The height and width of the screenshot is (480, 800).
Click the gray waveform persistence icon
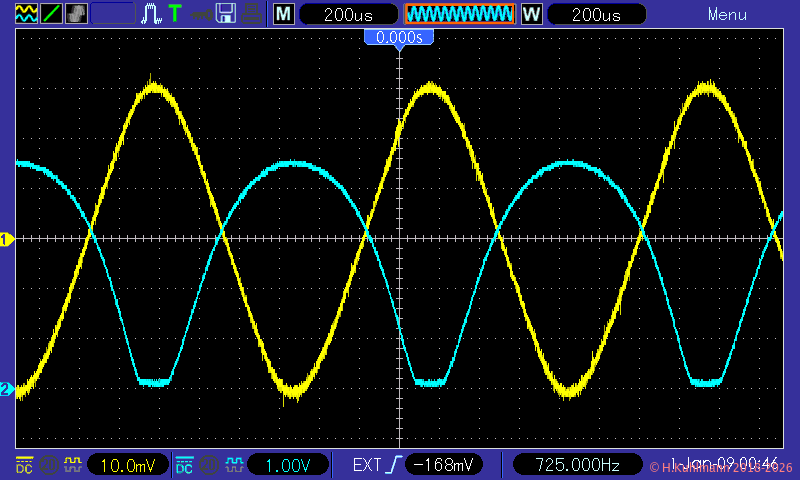(76, 14)
